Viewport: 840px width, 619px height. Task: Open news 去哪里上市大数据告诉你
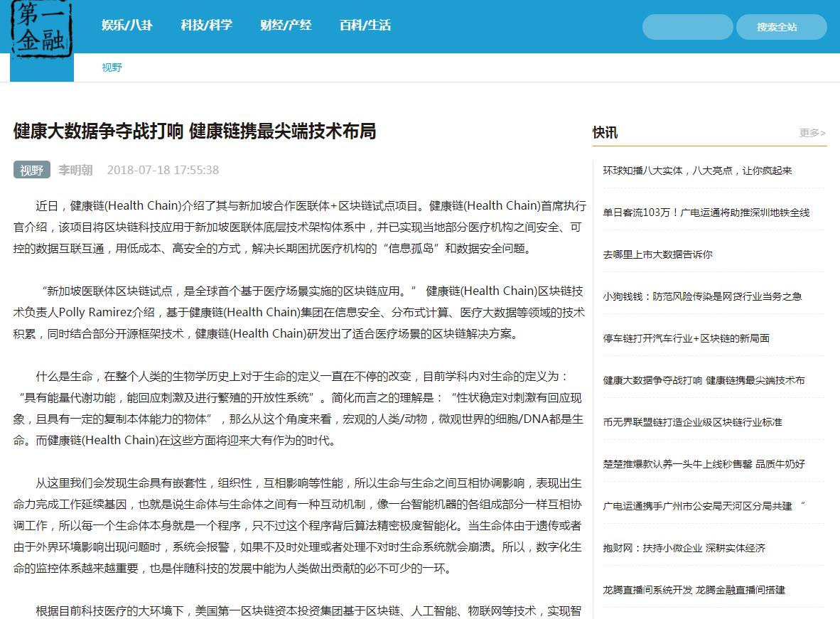[x=657, y=254]
